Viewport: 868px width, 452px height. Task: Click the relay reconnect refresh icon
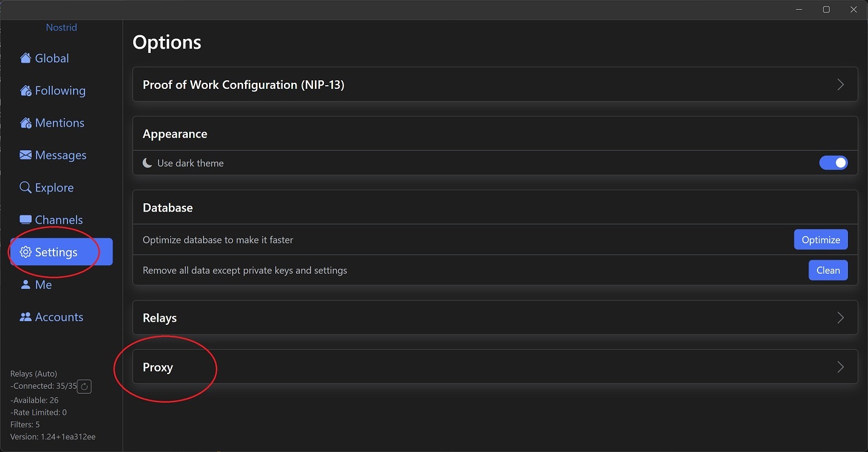tap(84, 386)
